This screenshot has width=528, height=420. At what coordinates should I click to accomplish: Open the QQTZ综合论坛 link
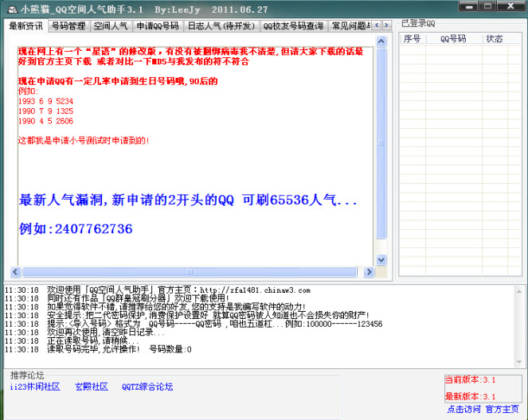[x=147, y=387]
